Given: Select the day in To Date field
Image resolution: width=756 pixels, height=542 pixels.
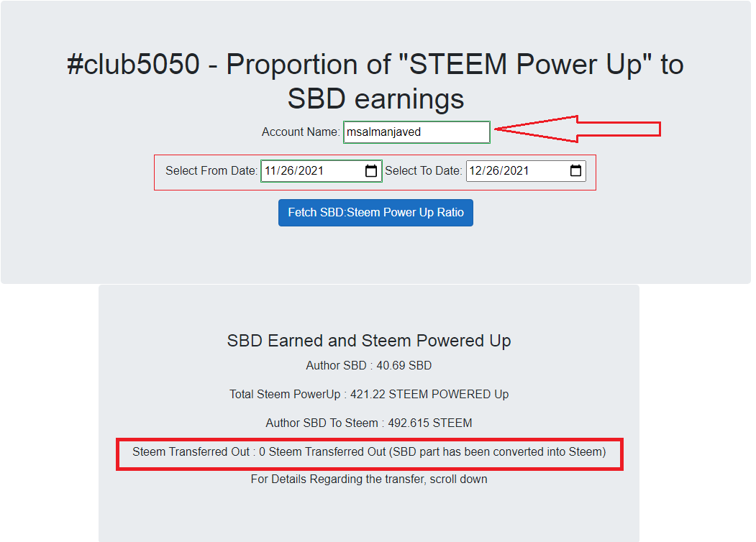Looking at the screenshot, I should click(492, 171).
